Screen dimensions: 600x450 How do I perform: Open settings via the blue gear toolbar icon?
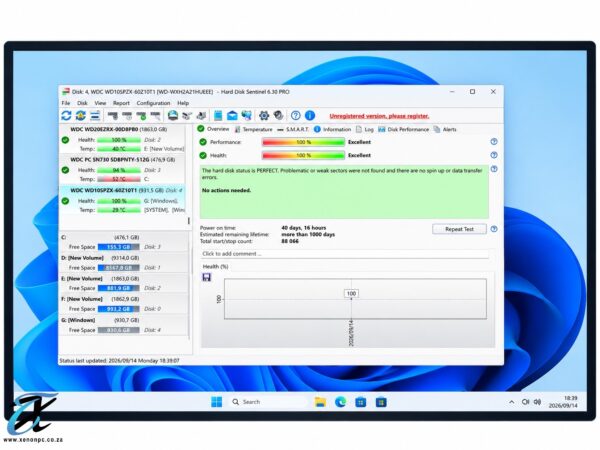(x=264, y=115)
